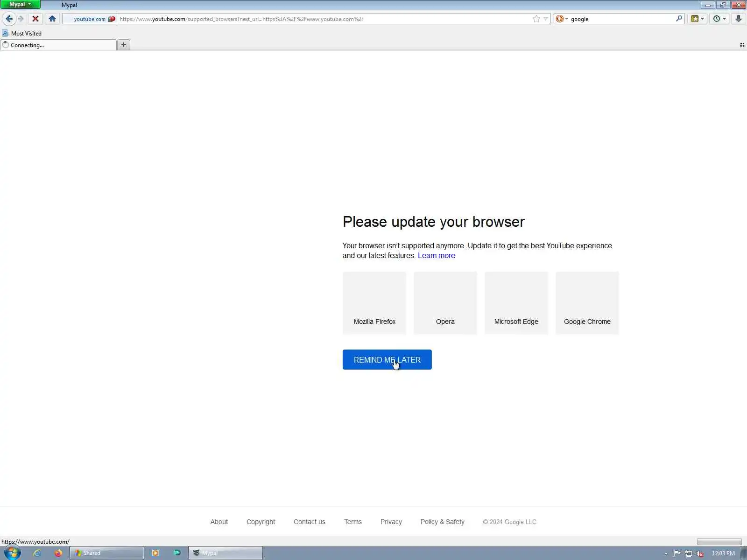747x560 pixels.
Task: Open the history clock dropdown button
Action: pyautogui.click(x=719, y=19)
